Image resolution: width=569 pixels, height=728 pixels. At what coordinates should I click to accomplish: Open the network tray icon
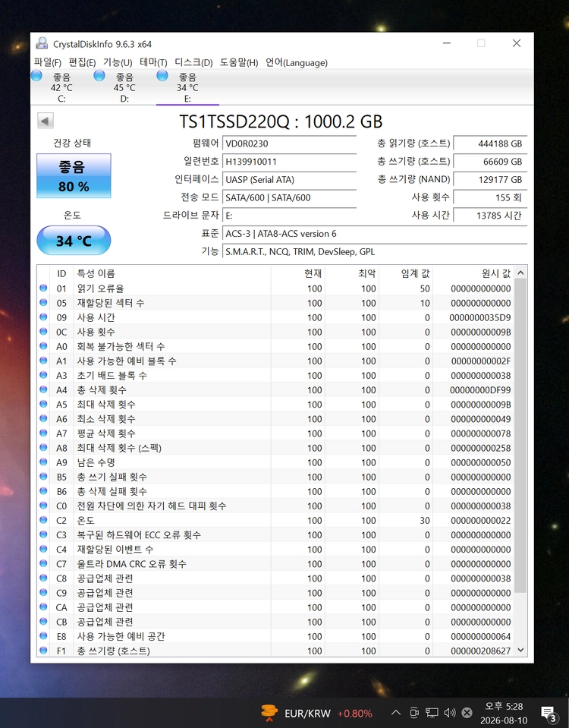pyautogui.click(x=432, y=713)
